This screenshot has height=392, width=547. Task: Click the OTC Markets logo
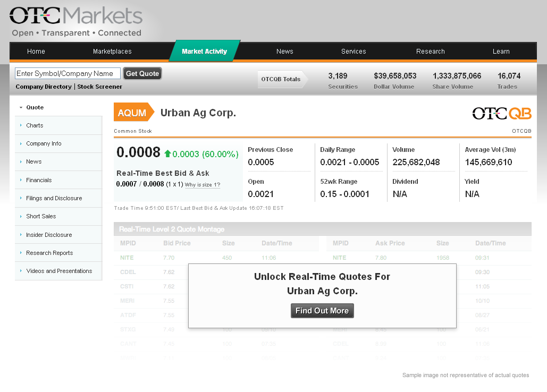point(75,21)
